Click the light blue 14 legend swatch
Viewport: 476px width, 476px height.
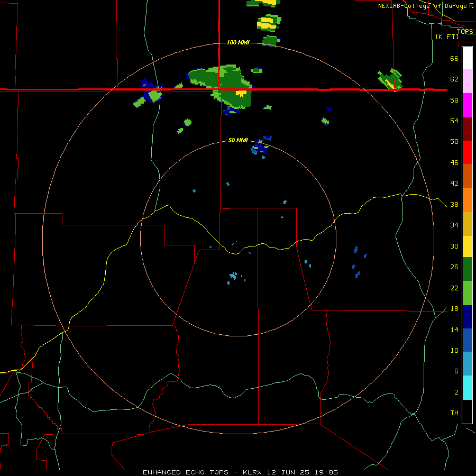pos(467,363)
